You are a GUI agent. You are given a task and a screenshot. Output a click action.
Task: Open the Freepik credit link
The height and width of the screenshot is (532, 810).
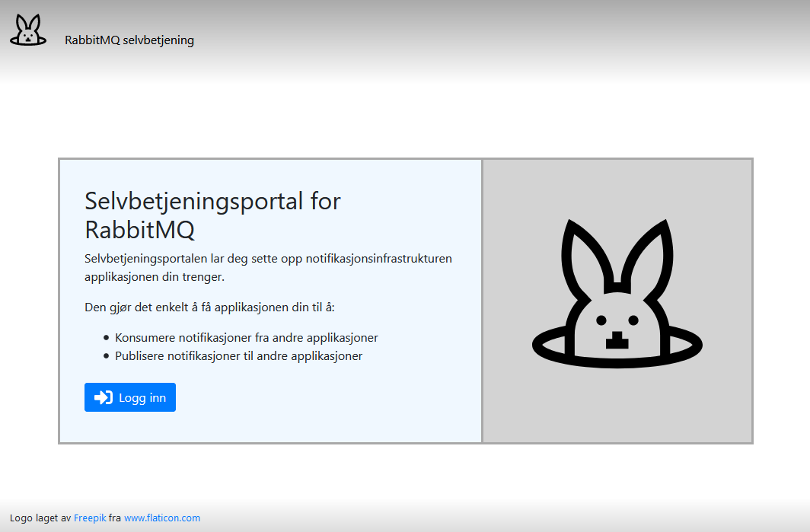pos(90,518)
